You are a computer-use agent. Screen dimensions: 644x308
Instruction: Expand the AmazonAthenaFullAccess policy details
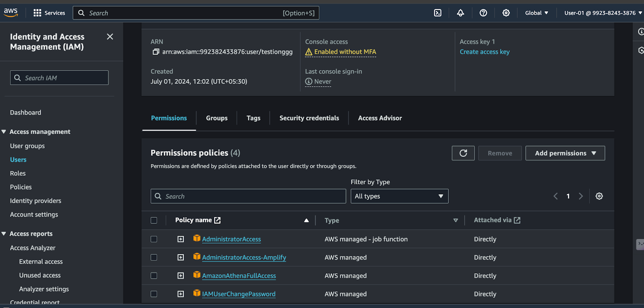click(181, 276)
